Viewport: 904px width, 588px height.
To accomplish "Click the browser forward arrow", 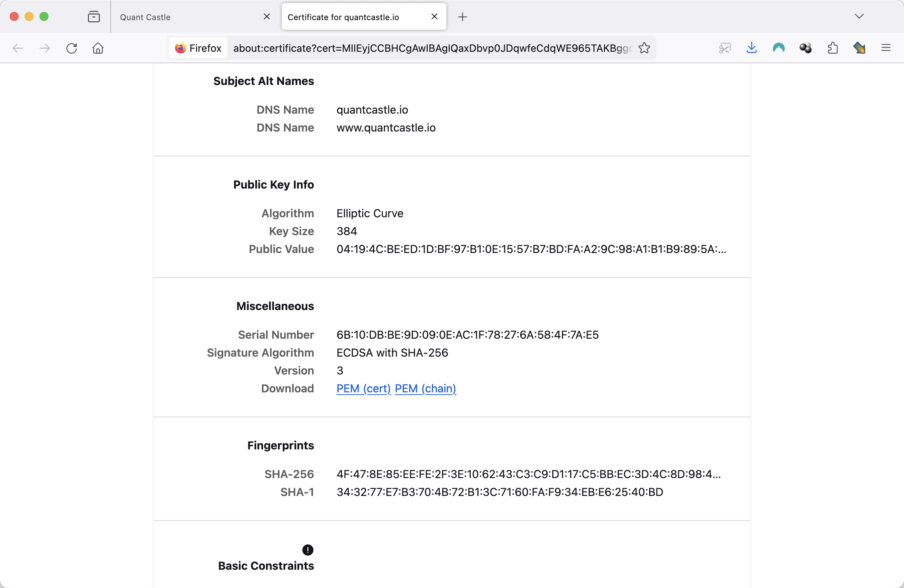I will pos(45,48).
